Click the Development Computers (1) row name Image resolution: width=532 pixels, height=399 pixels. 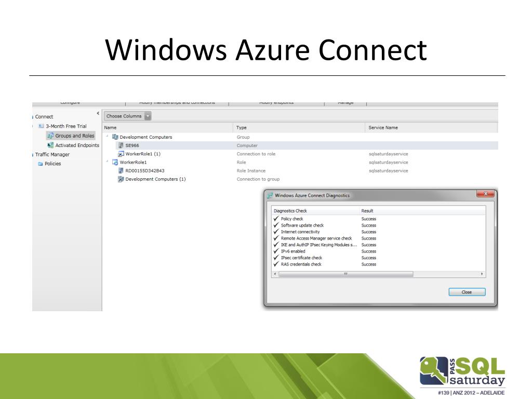[155, 179]
